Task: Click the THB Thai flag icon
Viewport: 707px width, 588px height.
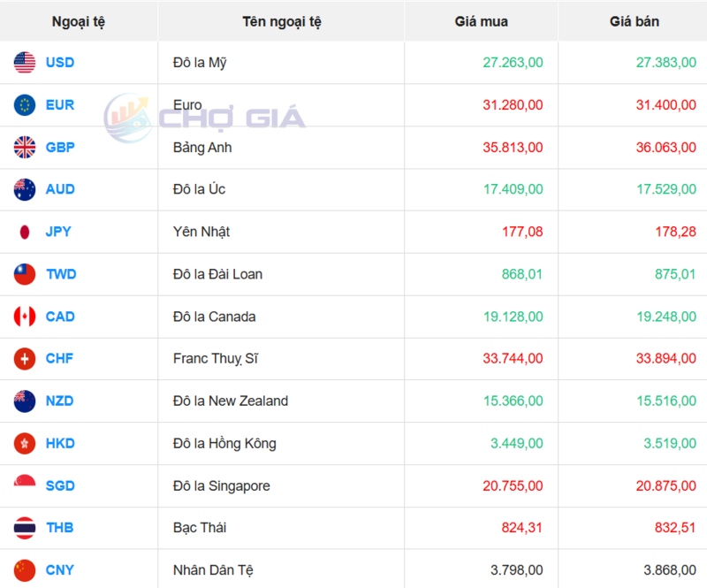Action: 24,527
